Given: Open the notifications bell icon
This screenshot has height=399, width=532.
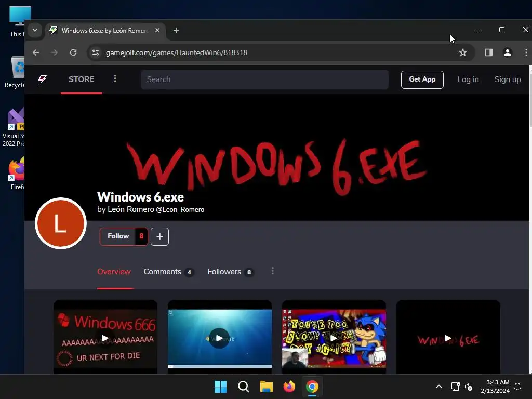Looking at the screenshot, I should pos(518,387).
